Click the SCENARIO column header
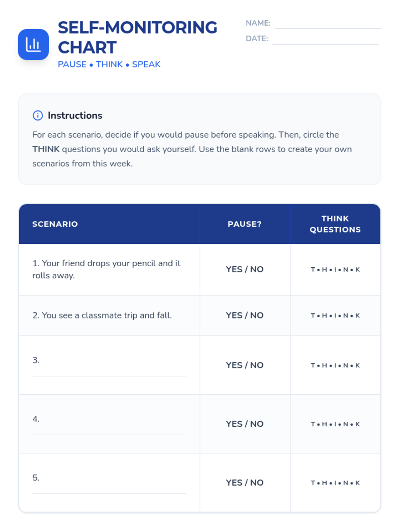Screen dimensions: 399x532 (55, 224)
